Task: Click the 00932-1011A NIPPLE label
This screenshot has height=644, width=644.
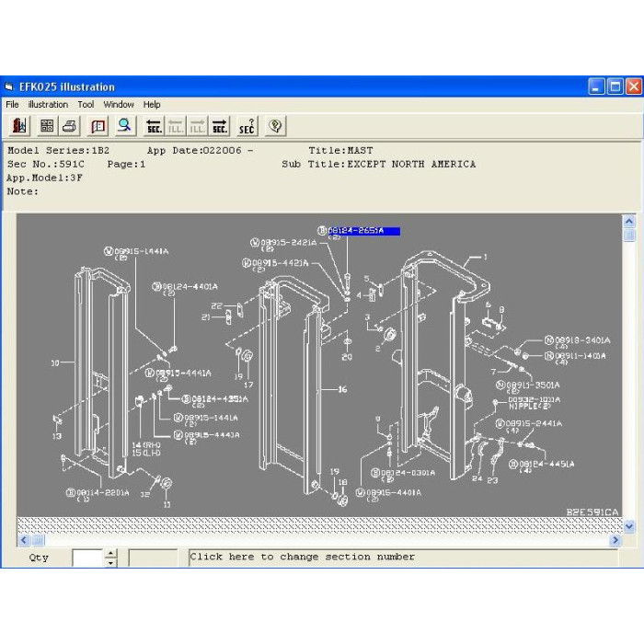Action: coord(535,403)
